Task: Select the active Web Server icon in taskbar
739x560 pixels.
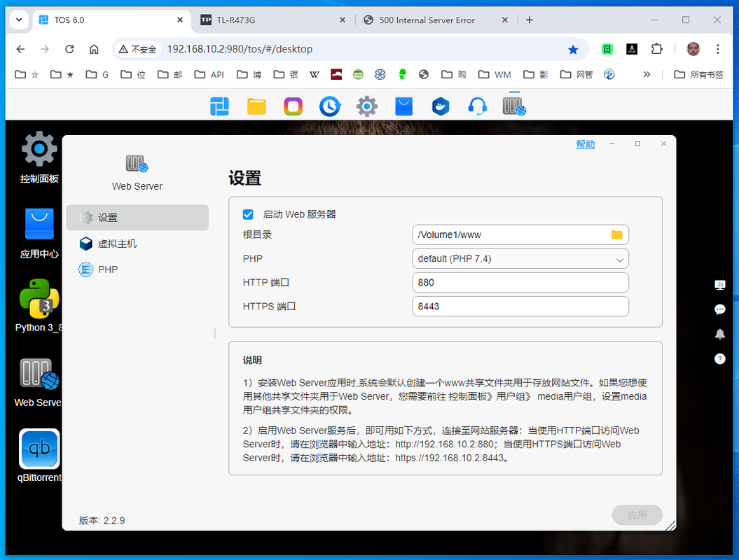Action: (x=514, y=106)
